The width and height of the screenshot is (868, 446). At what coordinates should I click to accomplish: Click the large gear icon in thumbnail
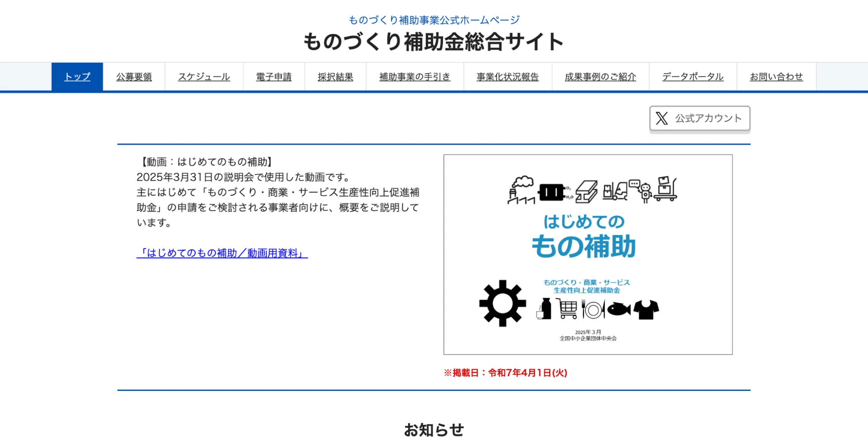502,303
